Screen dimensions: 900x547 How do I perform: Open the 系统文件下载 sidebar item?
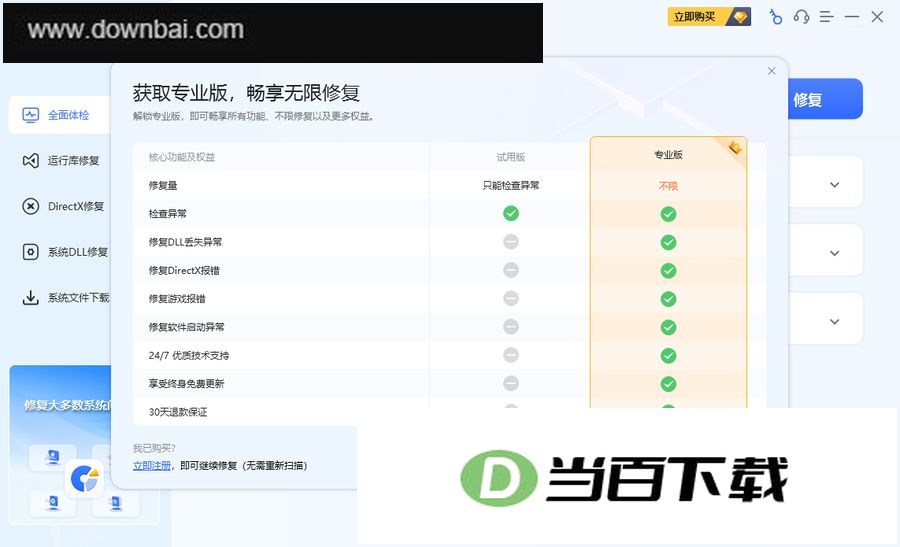pos(65,297)
